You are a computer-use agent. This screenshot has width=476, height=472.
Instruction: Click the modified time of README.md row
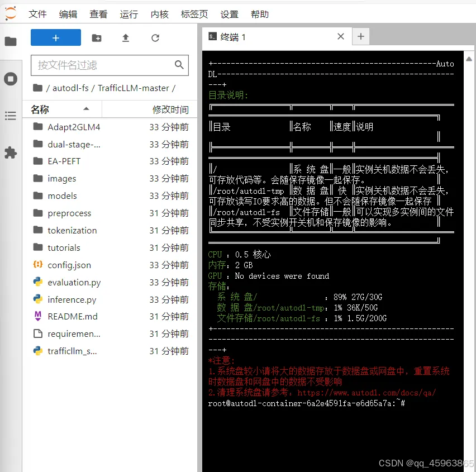pyautogui.click(x=169, y=317)
